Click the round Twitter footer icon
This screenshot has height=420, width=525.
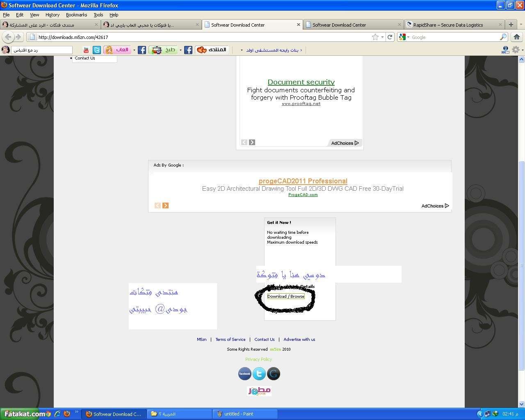tap(259, 374)
